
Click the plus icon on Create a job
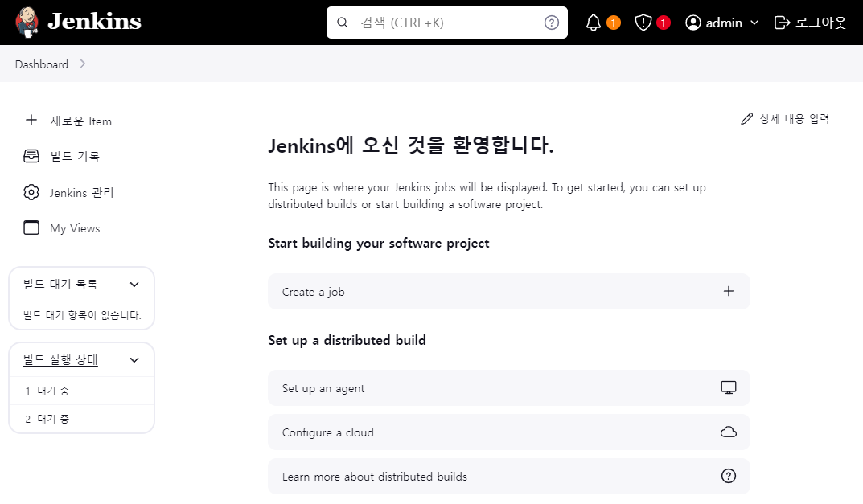(x=729, y=291)
